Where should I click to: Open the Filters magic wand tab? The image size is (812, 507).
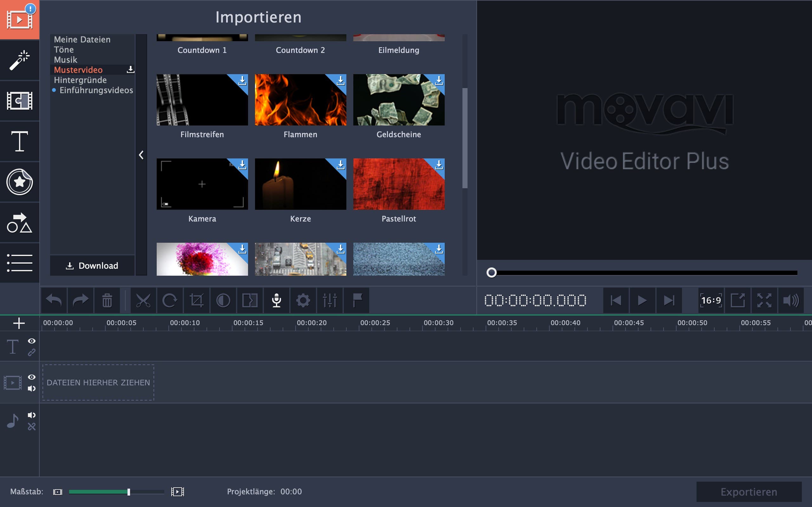point(19,60)
